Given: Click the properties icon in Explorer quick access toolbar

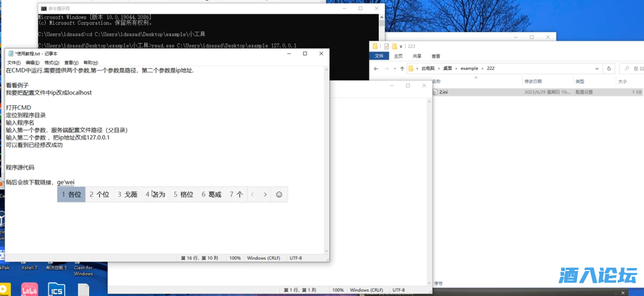Looking at the screenshot, I should click(x=387, y=46).
